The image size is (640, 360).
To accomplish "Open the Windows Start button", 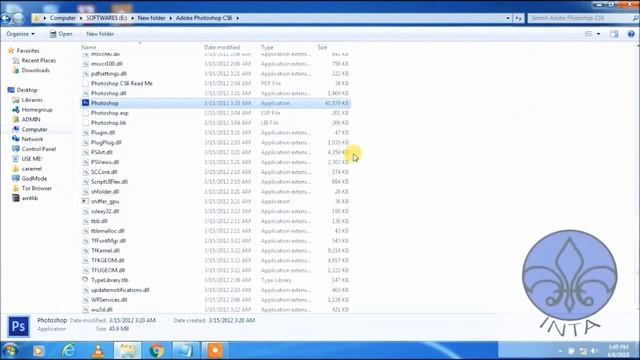I will 9,350.
